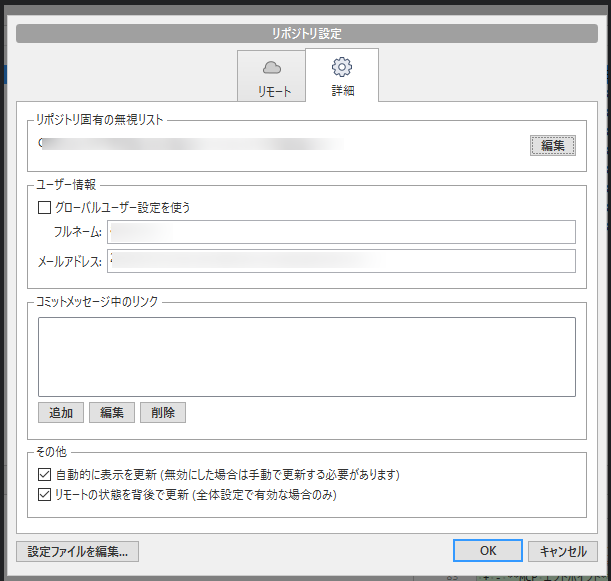Focus the フルネーム text field
The image size is (611, 581).
point(342,232)
